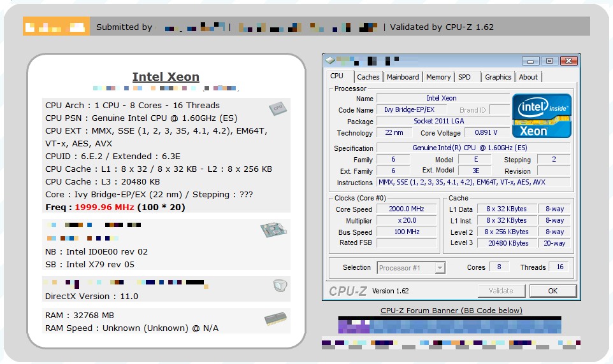Screen dimensions: 613x364
Task: Click the CPU-Z window title bar icon
Action: (x=329, y=60)
